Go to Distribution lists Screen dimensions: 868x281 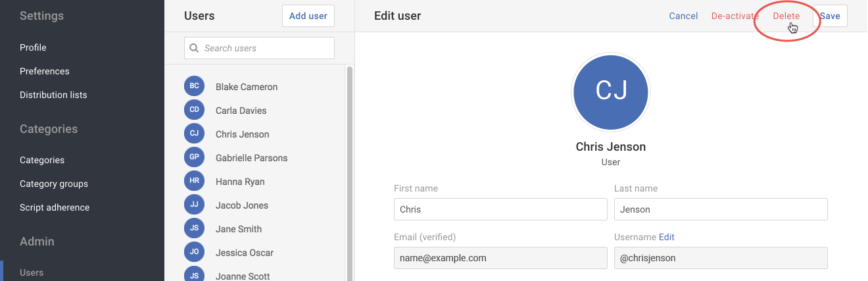[53, 95]
